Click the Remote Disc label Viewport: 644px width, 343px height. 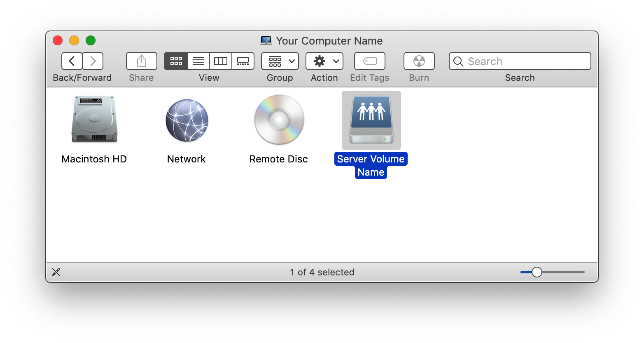pyautogui.click(x=279, y=159)
